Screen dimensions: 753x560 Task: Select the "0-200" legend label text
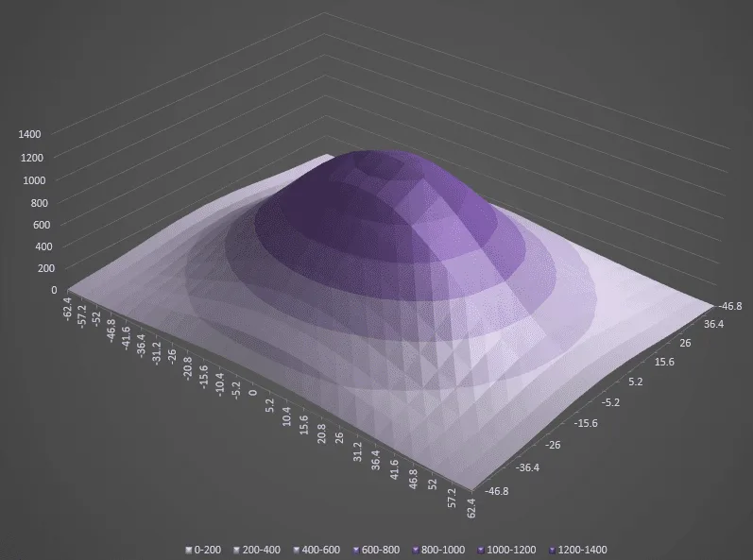(x=208, y=550)
